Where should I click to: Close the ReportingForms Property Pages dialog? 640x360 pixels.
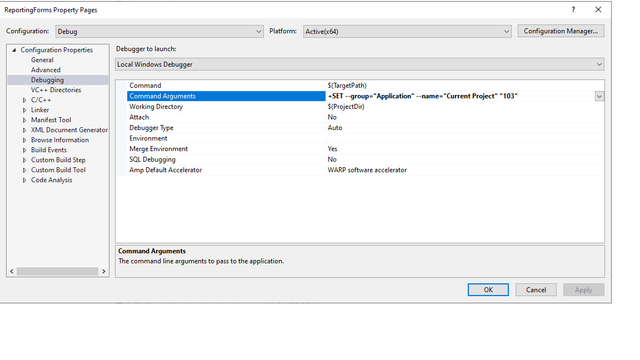click(x=598, y=10)
